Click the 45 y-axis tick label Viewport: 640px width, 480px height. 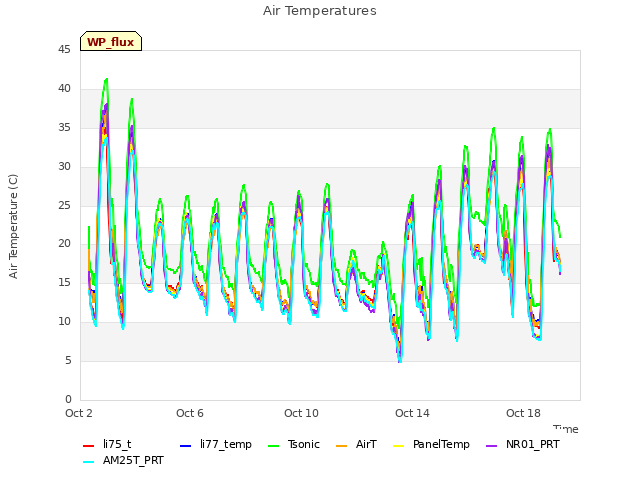click(x=64, y=50)
